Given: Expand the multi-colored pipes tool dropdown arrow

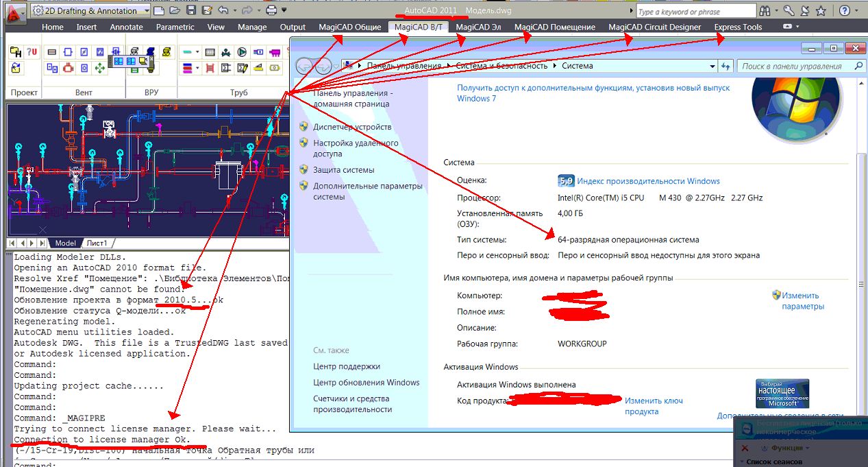Looking at the screenshot, I should [197, 68].
